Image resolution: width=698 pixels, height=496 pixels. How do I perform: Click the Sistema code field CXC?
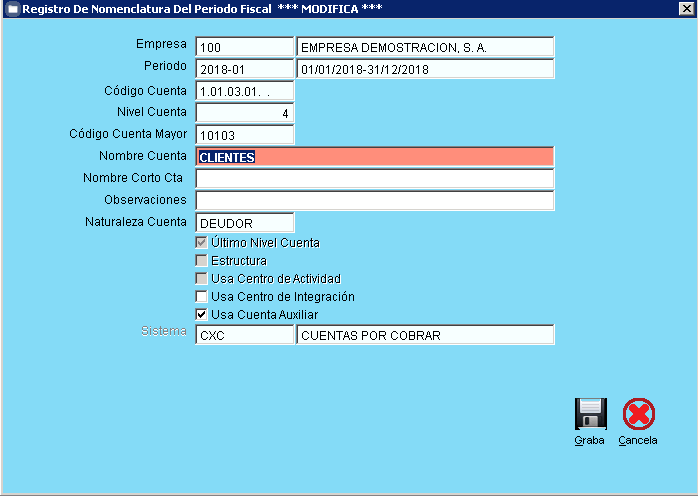point(244,335)
